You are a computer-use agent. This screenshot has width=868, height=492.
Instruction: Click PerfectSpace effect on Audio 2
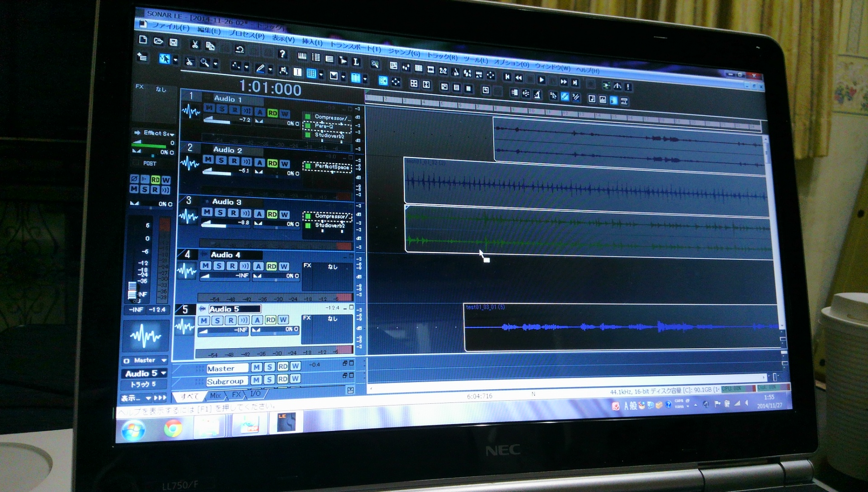(331, 166)
